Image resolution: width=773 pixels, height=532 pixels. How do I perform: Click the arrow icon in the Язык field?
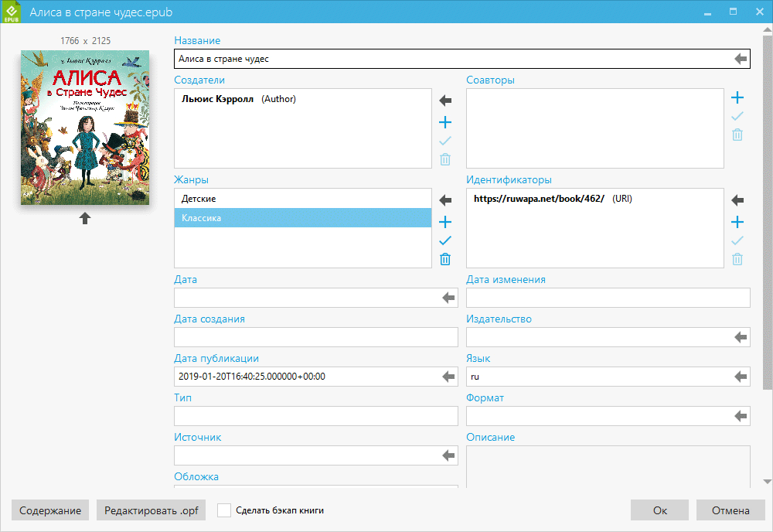click(741, 377)
